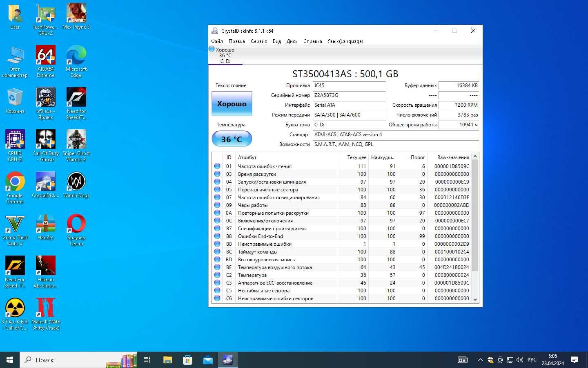
Task: Click the Serial number field Z2A5B73G
Action: 349,95
